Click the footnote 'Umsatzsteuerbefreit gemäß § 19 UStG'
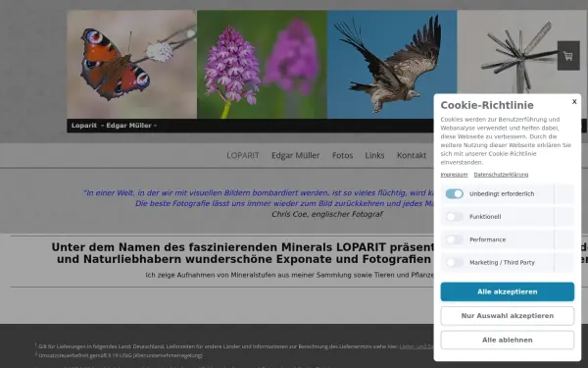 click(119, 355)
